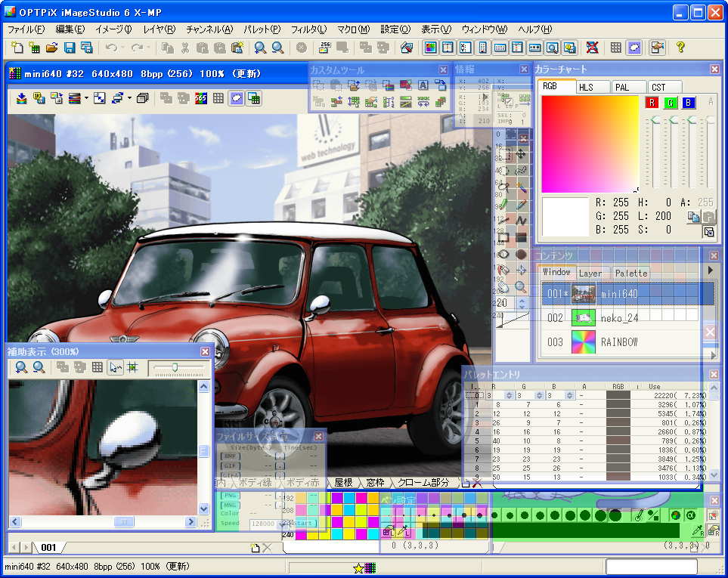Toggle the red R channel button

tap(652, 103)
